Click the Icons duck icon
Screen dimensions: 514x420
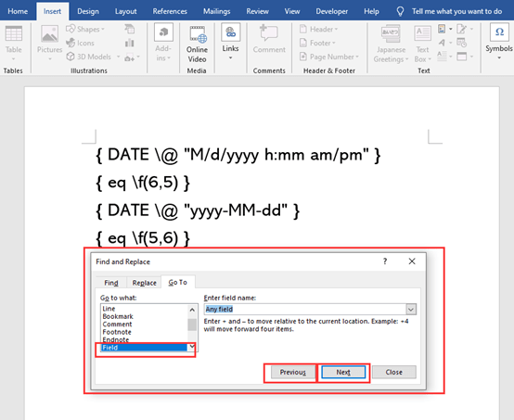coord(71,43)
